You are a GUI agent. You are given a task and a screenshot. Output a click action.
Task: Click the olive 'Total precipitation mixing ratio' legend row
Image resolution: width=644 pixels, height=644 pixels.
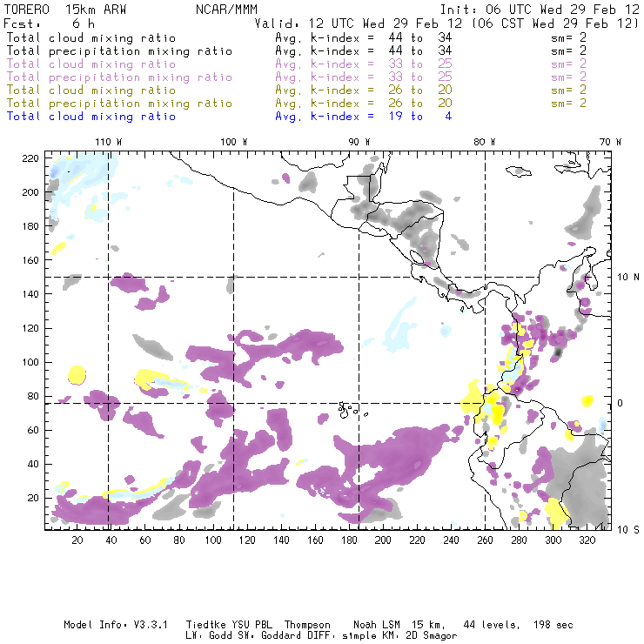[x=297, y=103]
